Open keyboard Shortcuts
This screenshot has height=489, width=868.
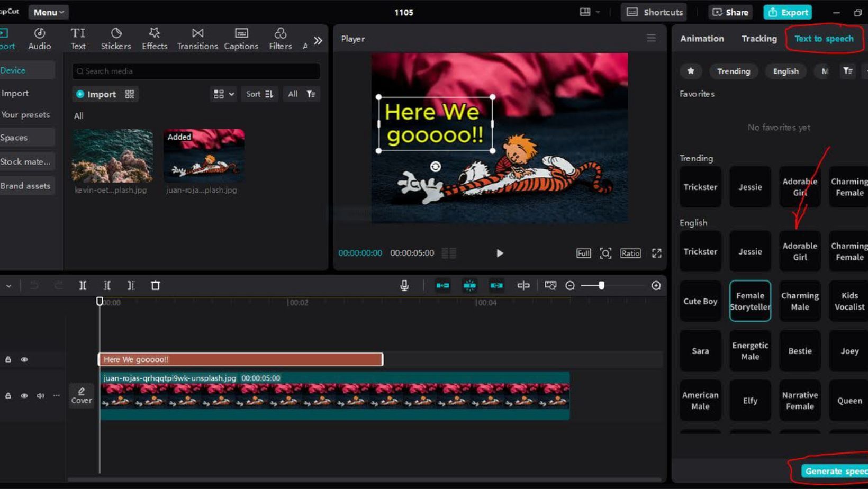coord(655,12)
